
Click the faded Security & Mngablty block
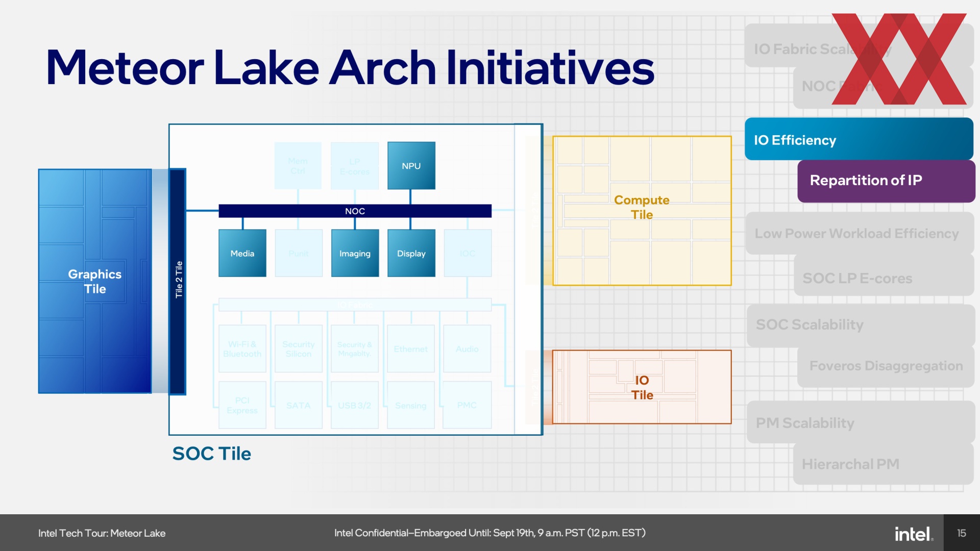pos(355,349)
